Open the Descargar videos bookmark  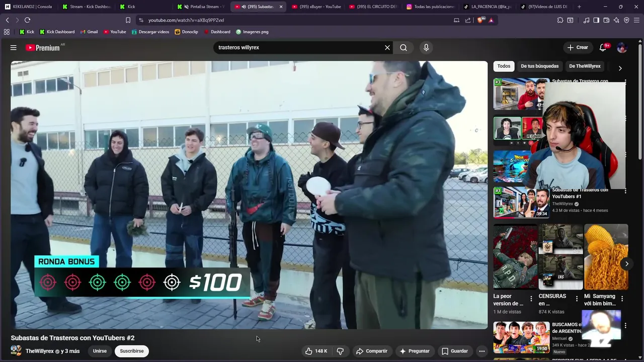150,32
